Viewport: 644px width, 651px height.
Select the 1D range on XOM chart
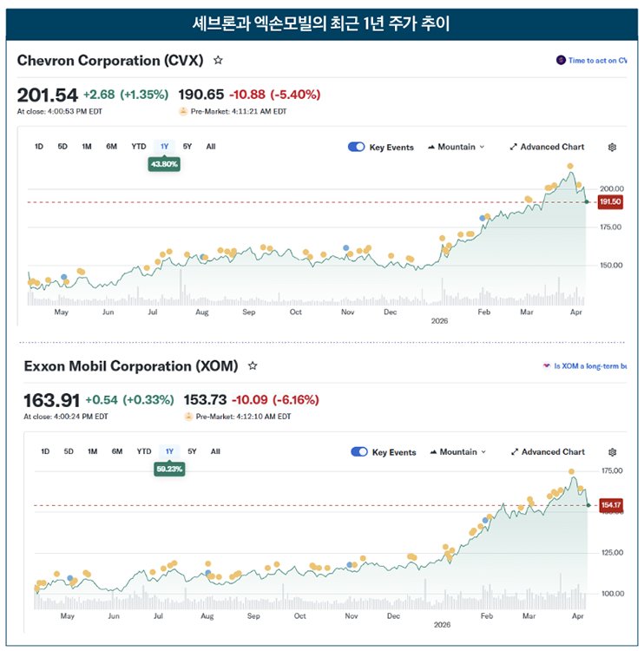coord(45,451)
